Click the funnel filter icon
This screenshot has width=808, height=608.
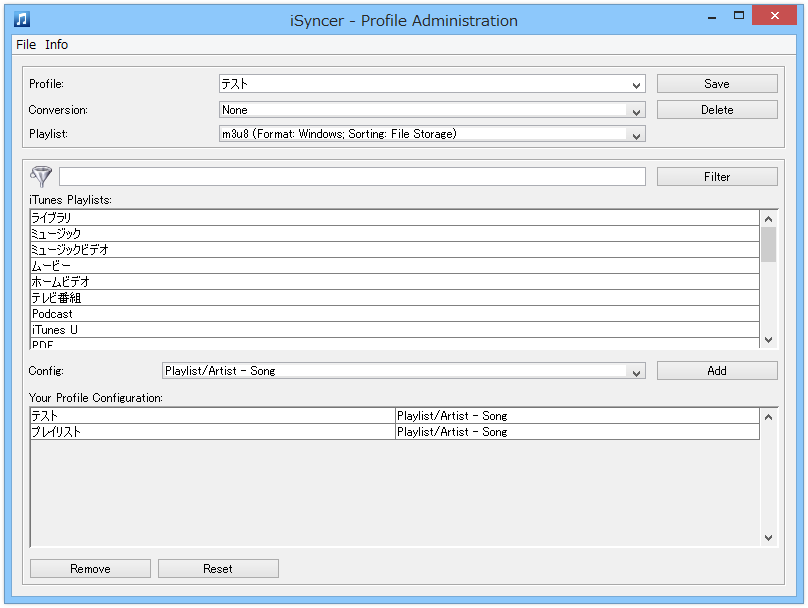[41, 176]
